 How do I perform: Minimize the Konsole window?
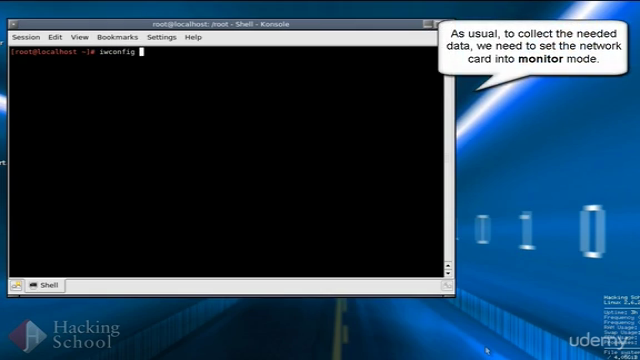[427, 24]
